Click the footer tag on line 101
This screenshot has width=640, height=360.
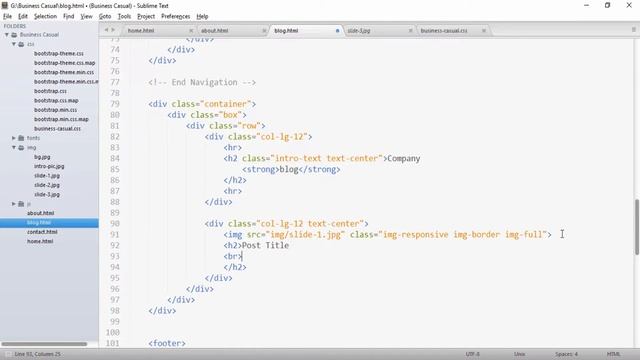coord(167,343)
